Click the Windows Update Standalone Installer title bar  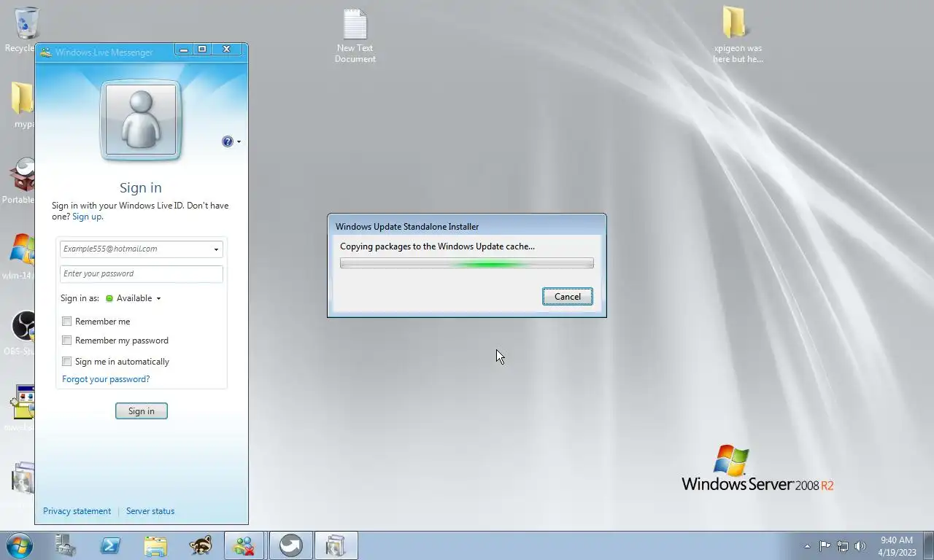pos(467,227)
